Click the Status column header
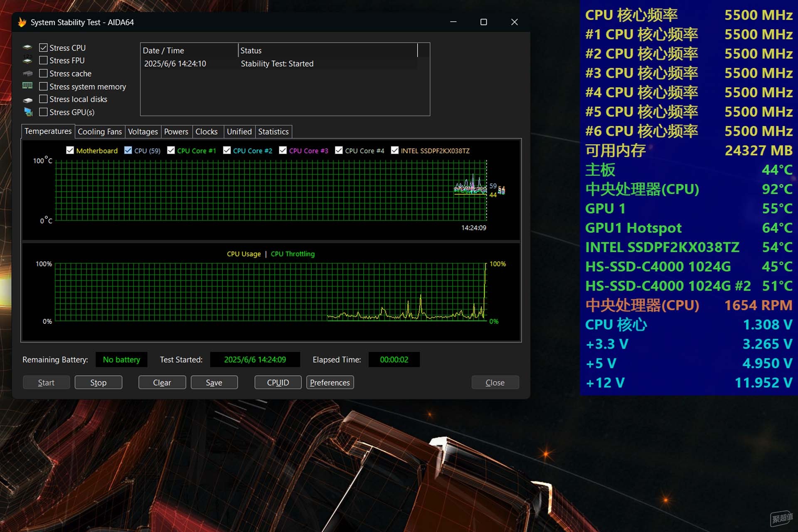Image resolution: width=798 pixels, height=532 pixels. coord(328,50)
